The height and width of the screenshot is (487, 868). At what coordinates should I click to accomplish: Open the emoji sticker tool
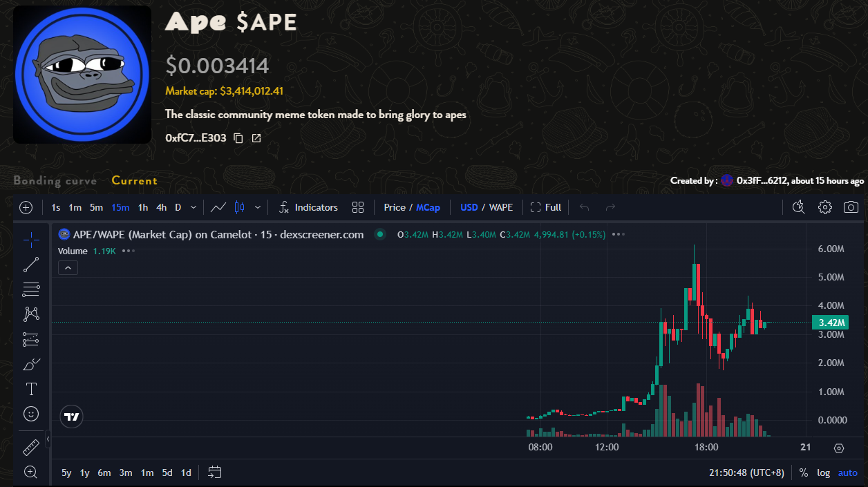(31, 414)
